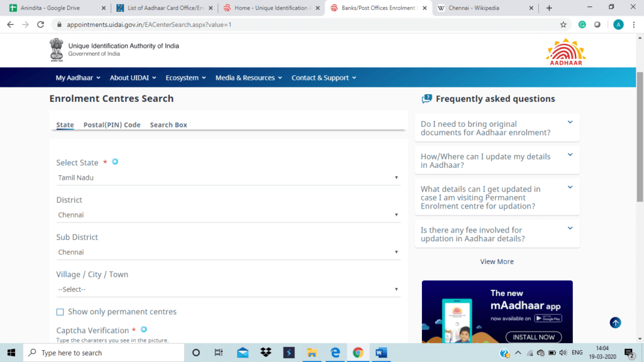Open Microsoft Word from the taskbar
Image resolution: width=644 pixels, height=362 pixels.
click(x=381, y=353)
